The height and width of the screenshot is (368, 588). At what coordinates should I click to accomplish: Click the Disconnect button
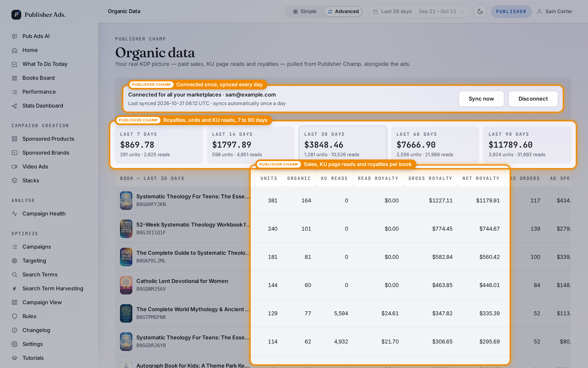[x=533, y=99]
